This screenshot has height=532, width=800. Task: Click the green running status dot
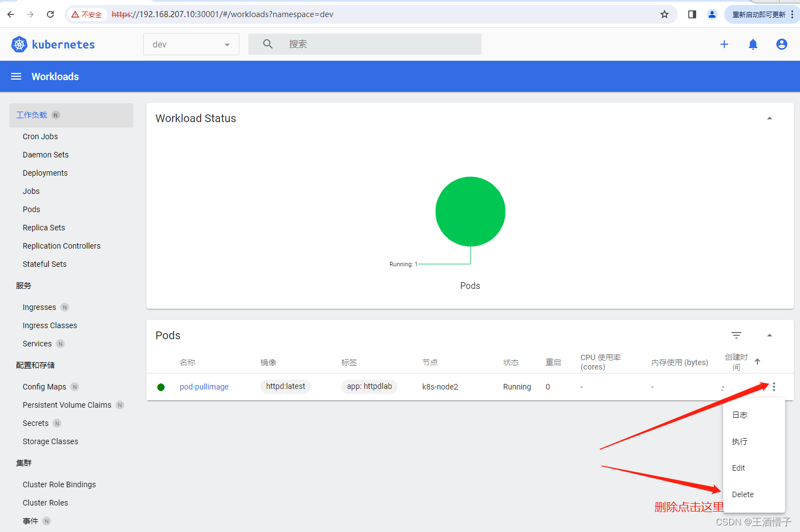click(x=161, y=387)
